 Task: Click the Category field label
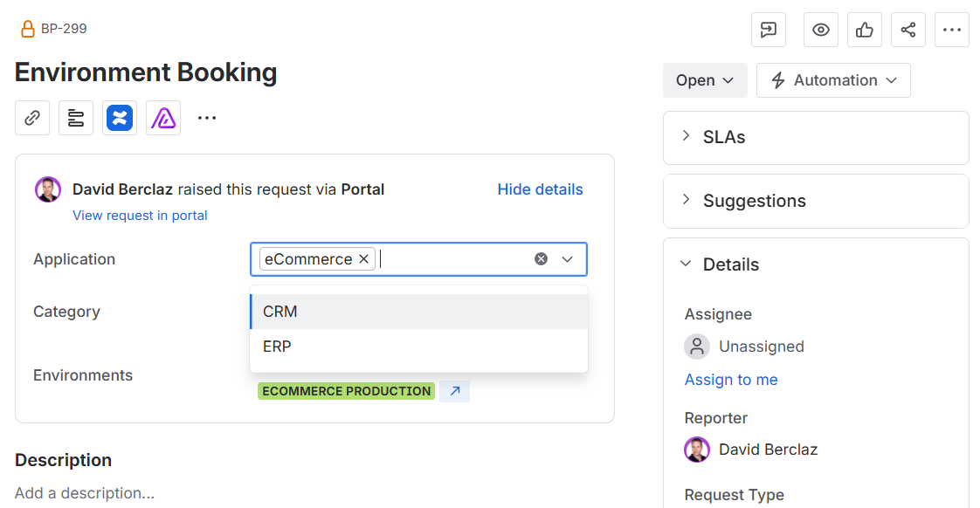pos(67,312)
